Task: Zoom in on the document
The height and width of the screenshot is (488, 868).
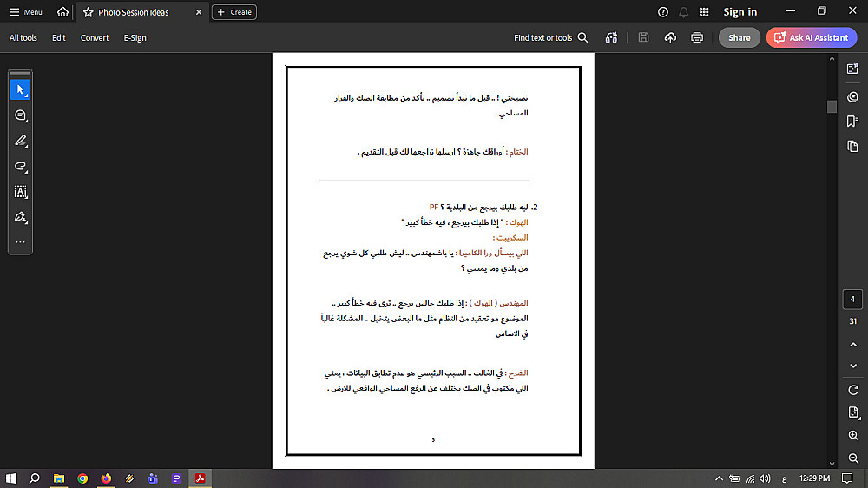Action: [853, 435]
